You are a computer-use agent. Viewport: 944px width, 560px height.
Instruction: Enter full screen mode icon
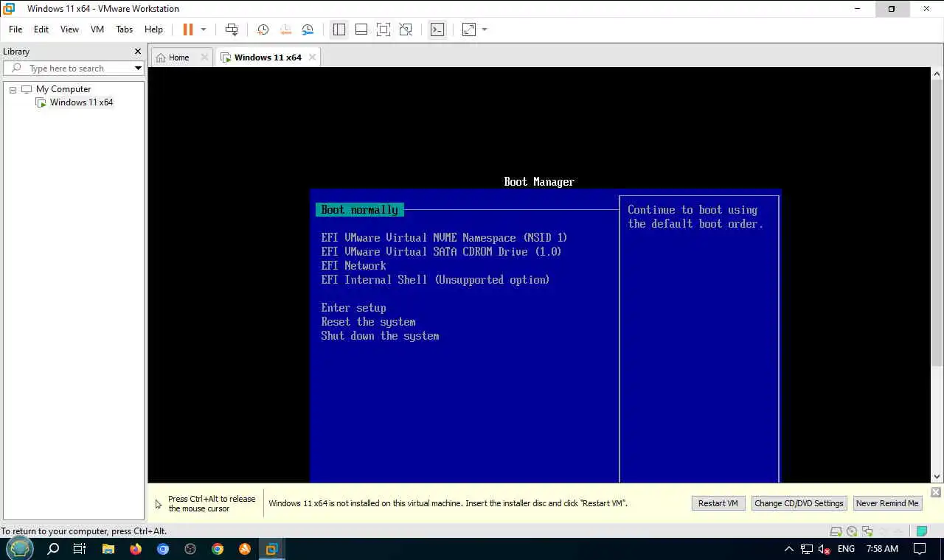pyautogui.click(x=383, y=29)
